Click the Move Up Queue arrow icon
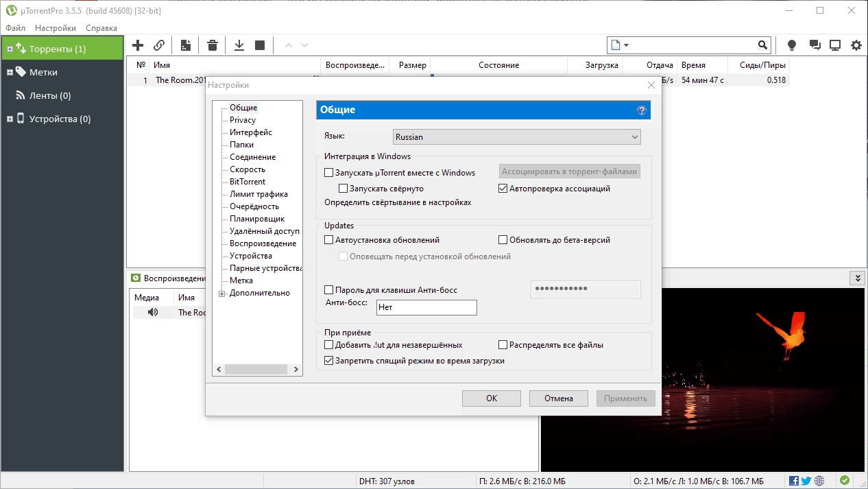Image resolution: width=868 pixels, height=489 pixels. pos(288,45)
